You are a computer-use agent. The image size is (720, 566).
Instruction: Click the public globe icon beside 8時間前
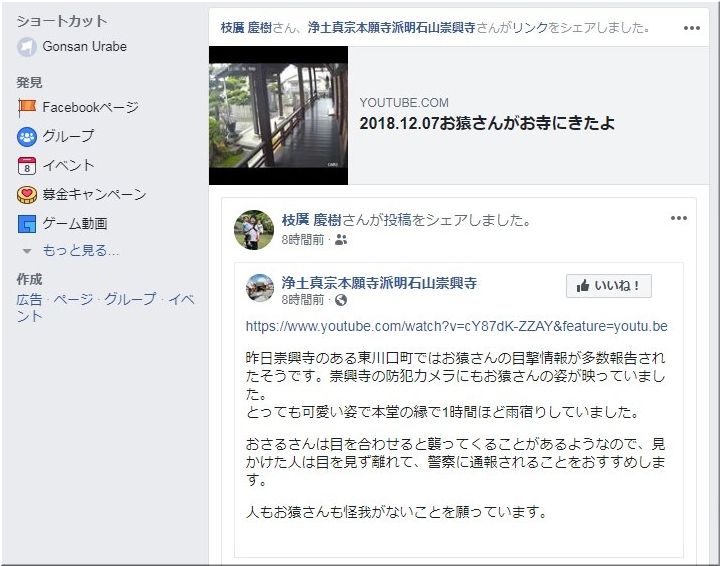pos(341,300)
